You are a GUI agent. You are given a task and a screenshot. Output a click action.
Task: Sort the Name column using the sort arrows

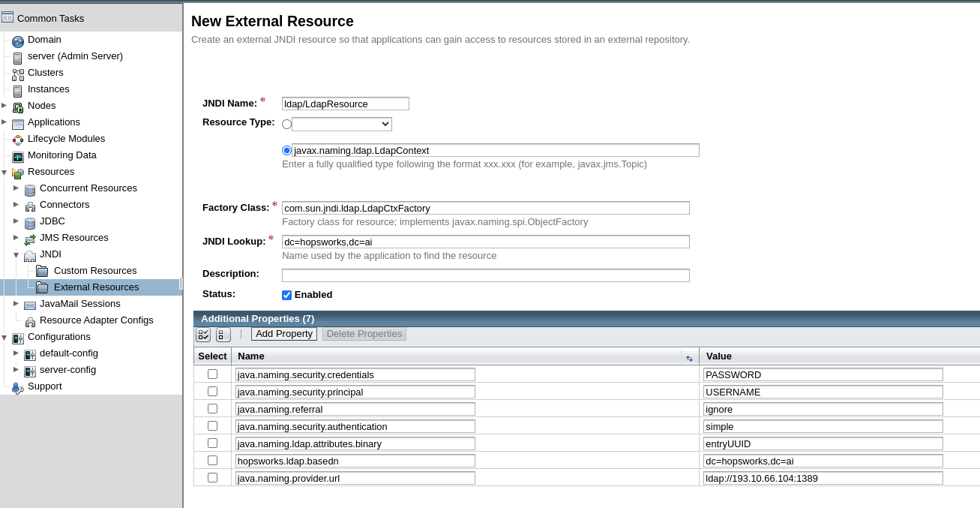point(689,358)
